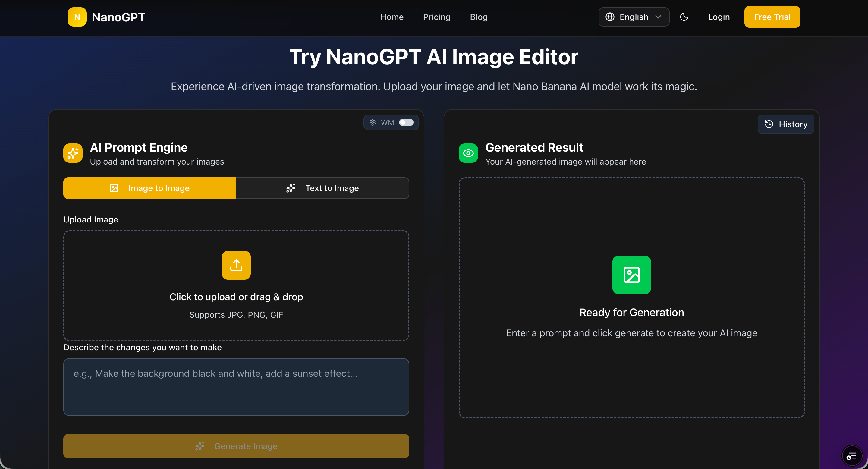Open watermark settings via gear icon
The image size is (868, 469).
point(372,122)
